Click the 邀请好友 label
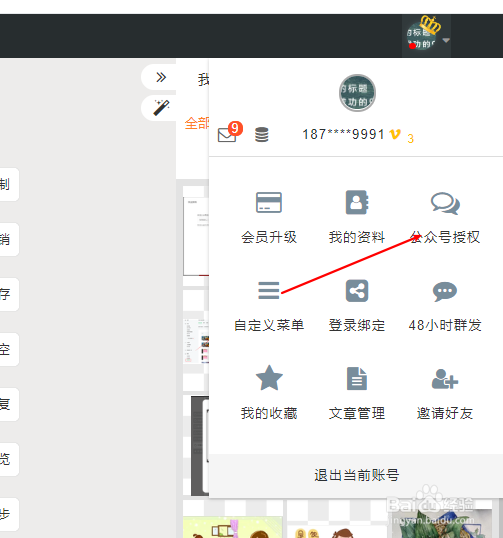 tap(445, 413)
